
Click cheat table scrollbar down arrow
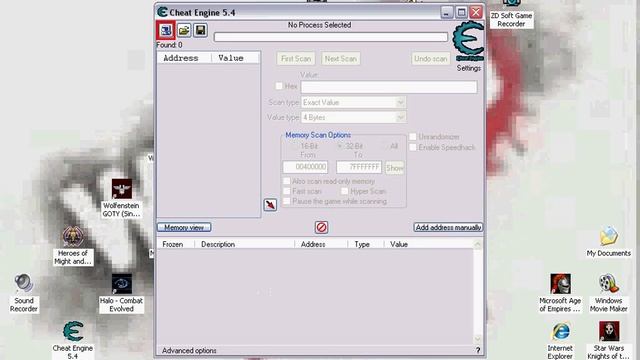[478, 339]
